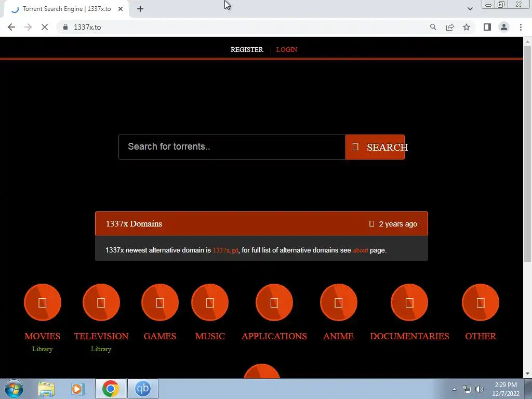The height and width of the screenshot is (399, 532).
Task: Open a new tab with the plus button
Action: click(x=140, y=9)
